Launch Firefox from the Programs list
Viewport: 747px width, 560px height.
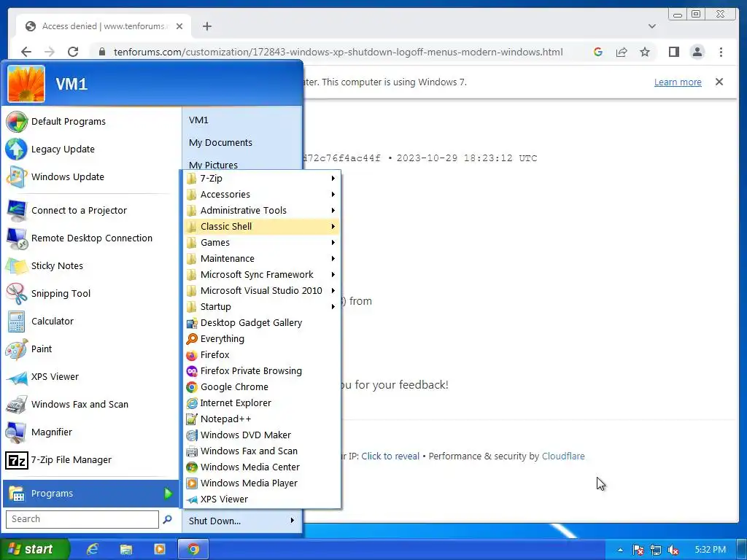click(261, 355)
